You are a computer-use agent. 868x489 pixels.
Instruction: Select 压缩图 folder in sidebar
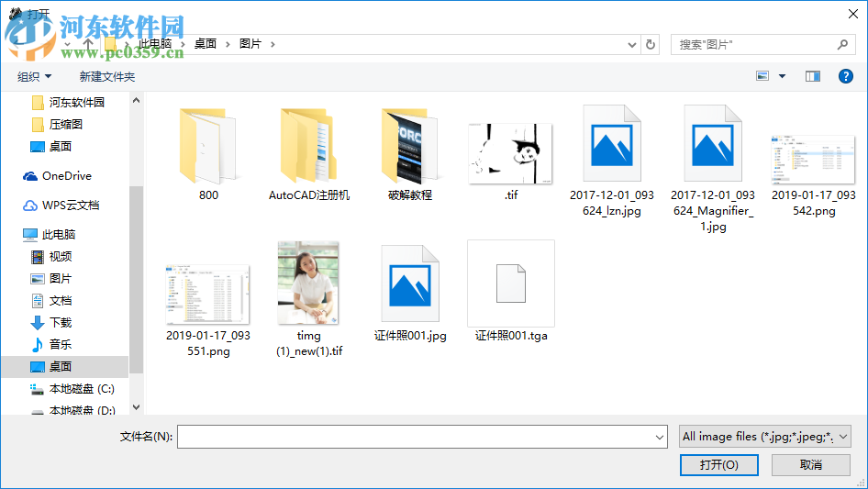pyautogui.click(x=57, y=125)
